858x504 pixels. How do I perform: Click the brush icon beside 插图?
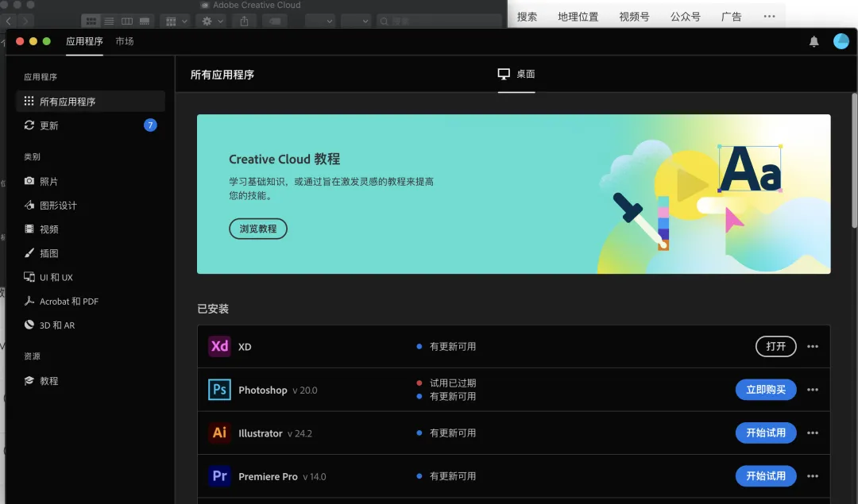coord(29,253)
